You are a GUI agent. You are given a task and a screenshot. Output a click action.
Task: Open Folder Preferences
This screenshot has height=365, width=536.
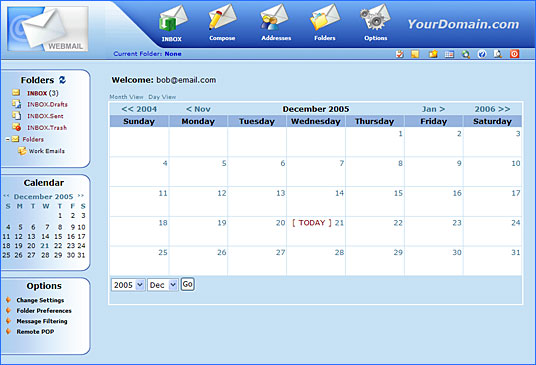click(44, 311)
